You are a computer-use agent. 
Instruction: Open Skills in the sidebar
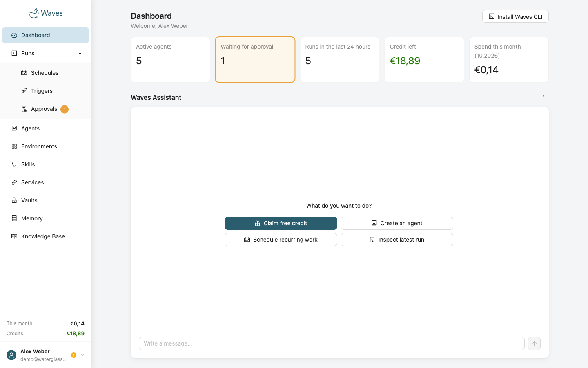pos(45,164)
